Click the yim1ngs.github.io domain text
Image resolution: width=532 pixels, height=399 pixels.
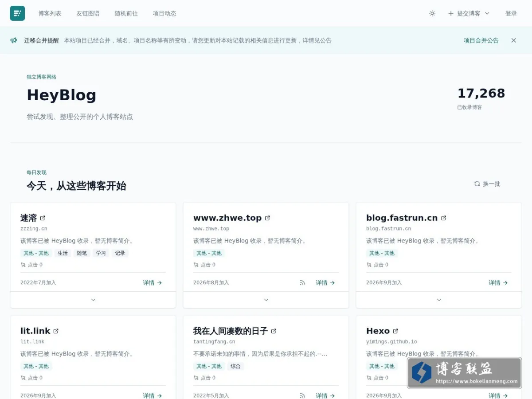click(x=391, y=342)
